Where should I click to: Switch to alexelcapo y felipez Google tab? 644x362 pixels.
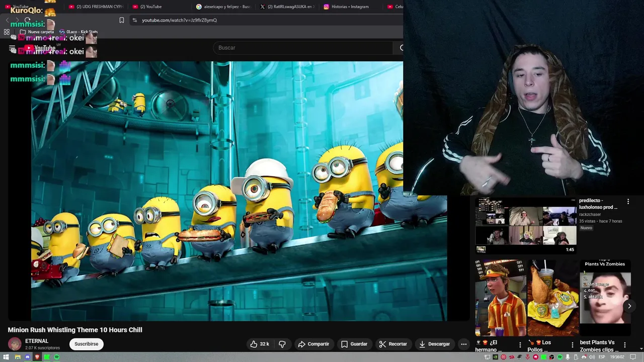click(x=223, y=7)
